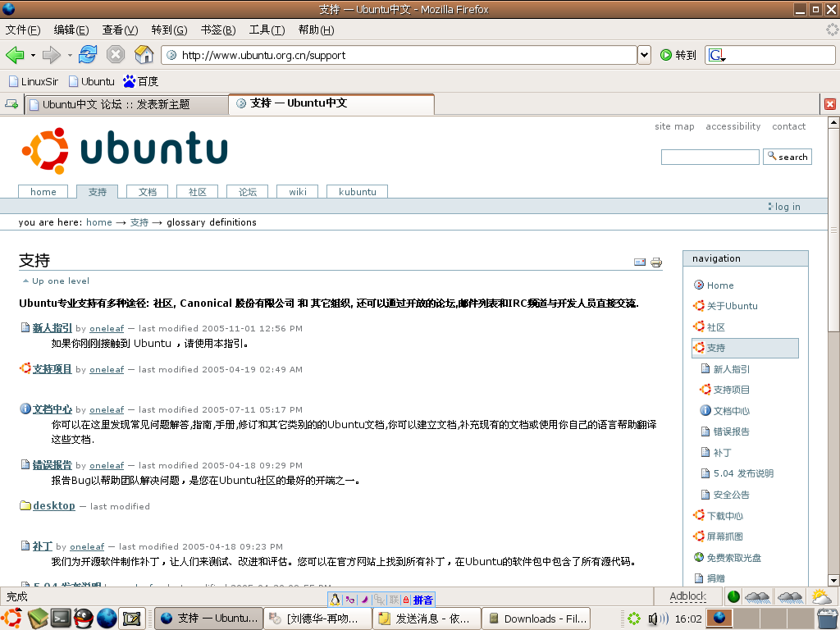Click the green circle status bar icon
Screen dimensions: 840x630
coord(734,596)
